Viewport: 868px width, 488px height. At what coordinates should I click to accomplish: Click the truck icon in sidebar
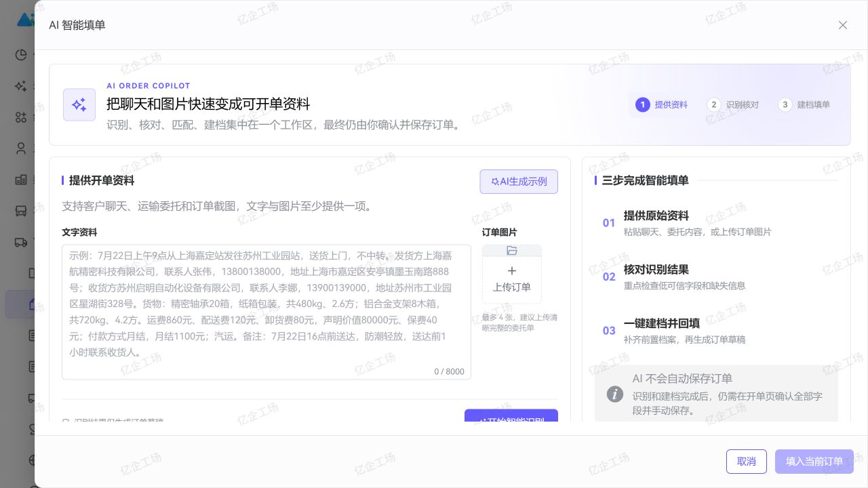click(21, 241)
